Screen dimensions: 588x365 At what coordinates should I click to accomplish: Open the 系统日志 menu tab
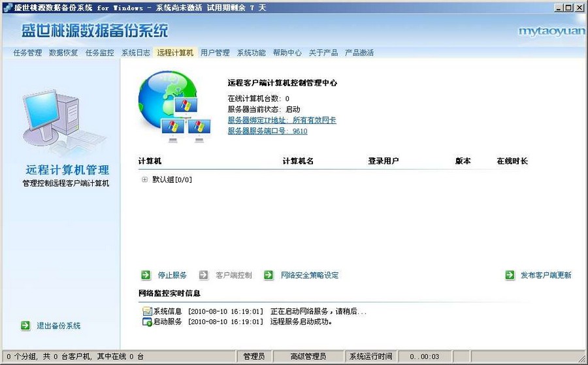[135, 52]
